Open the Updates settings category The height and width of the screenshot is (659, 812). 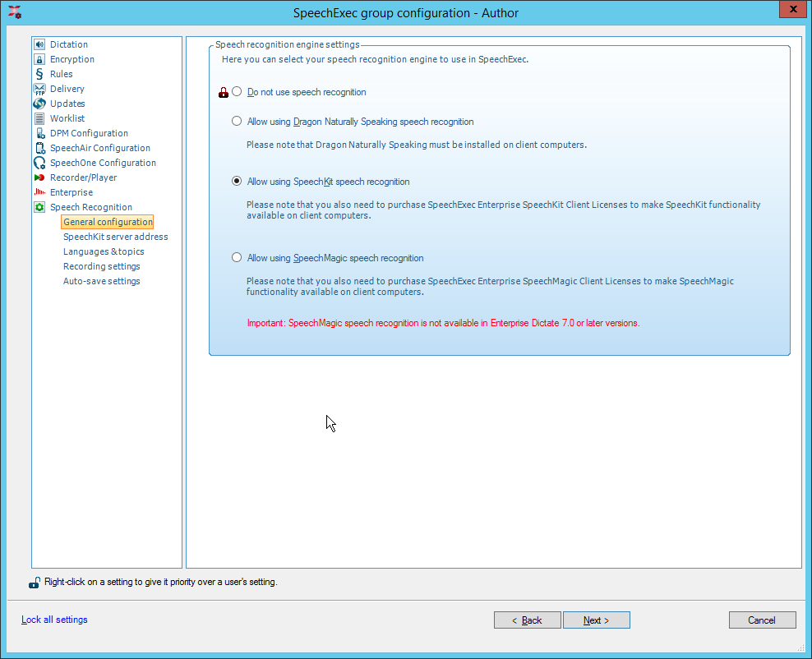(x=67, y=104)
